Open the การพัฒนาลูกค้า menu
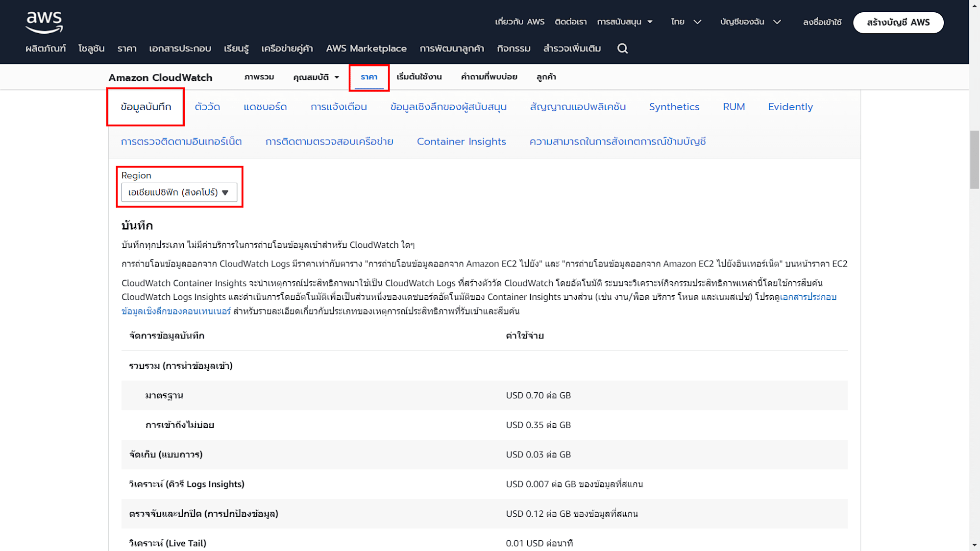This screenshot has height=551, width=980. (452, 48)
